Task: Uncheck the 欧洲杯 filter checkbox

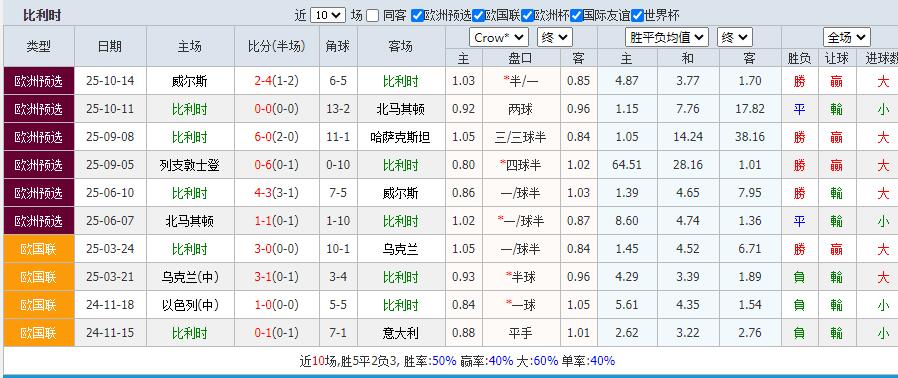Action: coord(527,15)
